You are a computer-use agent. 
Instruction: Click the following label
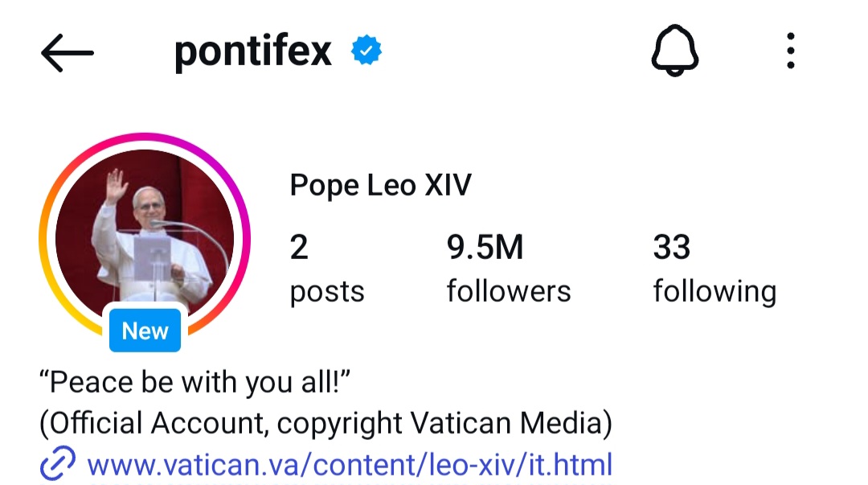(714, 291)
